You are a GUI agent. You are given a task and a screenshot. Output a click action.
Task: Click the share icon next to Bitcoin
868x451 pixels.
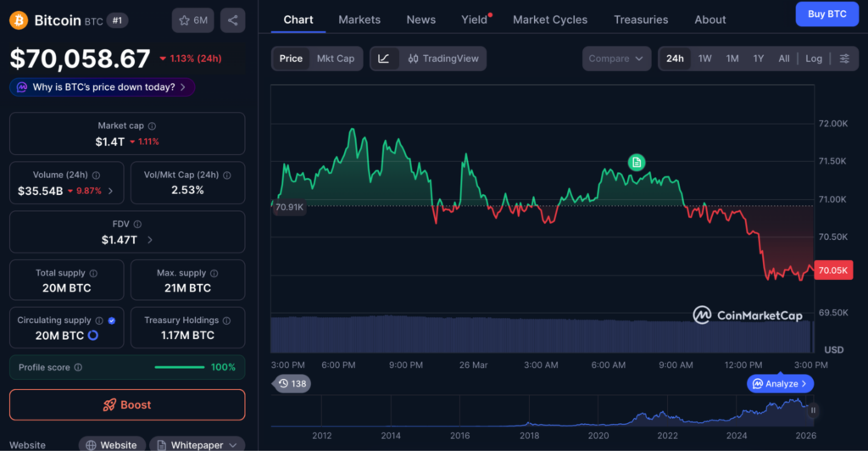233,20
